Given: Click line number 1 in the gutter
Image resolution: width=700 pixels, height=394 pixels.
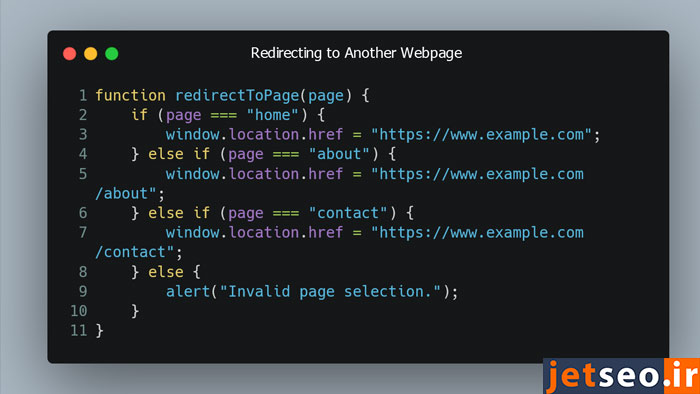Looking at the screenshot, I should pos(83,95).
